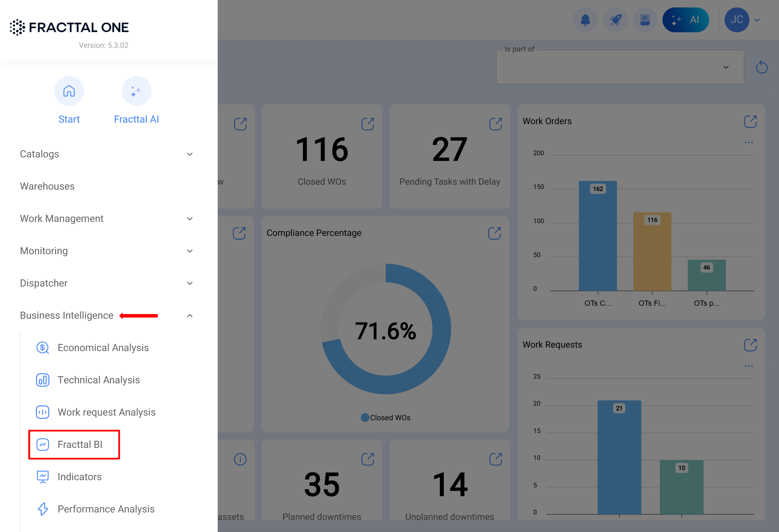This screenshot has width=779, height=532.
Task: Click the notifications bell icon
Action: coord(585,20)
